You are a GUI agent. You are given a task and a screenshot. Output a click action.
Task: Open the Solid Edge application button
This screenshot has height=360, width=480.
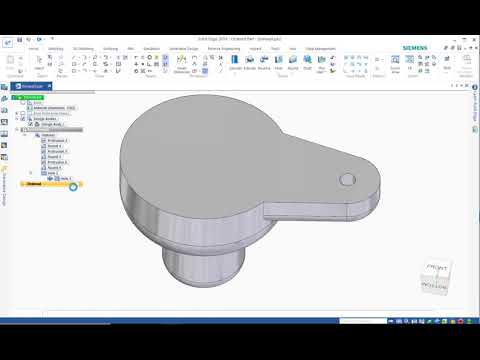pos(7,43)
